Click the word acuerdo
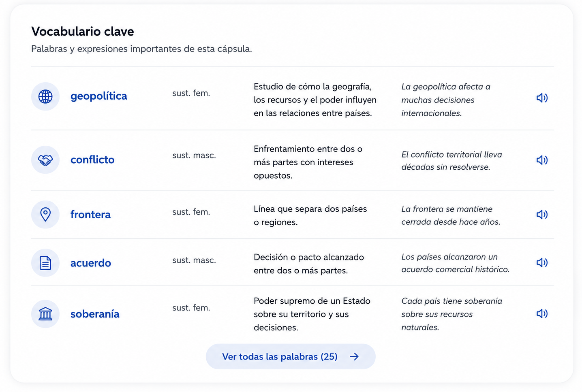Image resolution: width=582 pixels, height=392 pixels. pyautogui.click(x=91, y=263)
